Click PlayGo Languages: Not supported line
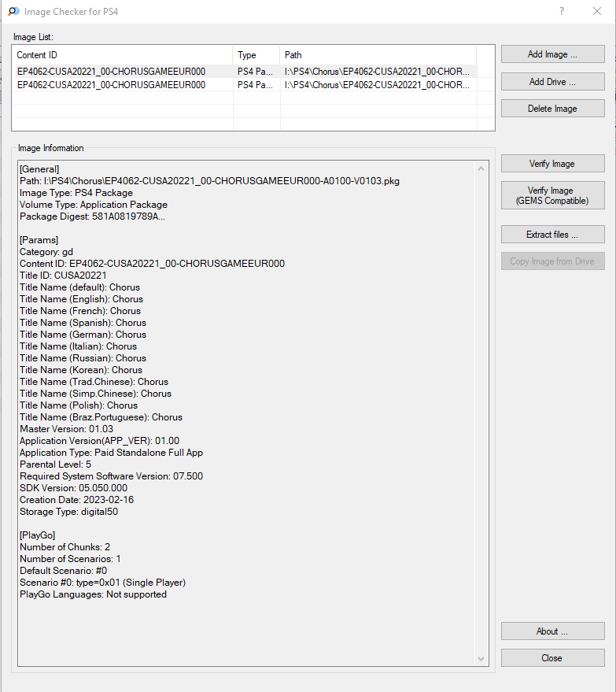616x692 pixels. [x=93, y=594]
